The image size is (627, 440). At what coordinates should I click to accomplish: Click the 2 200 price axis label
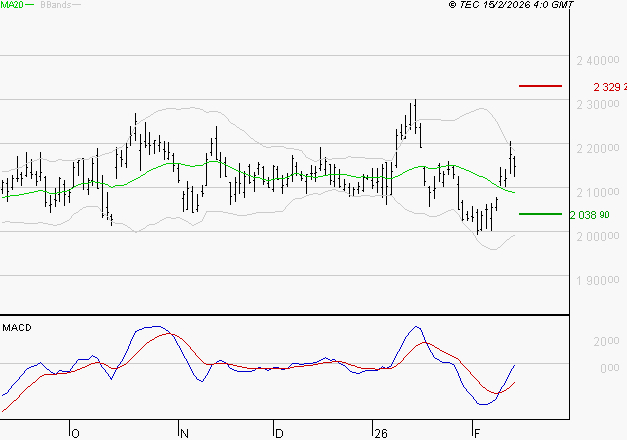tap(598, 148)
